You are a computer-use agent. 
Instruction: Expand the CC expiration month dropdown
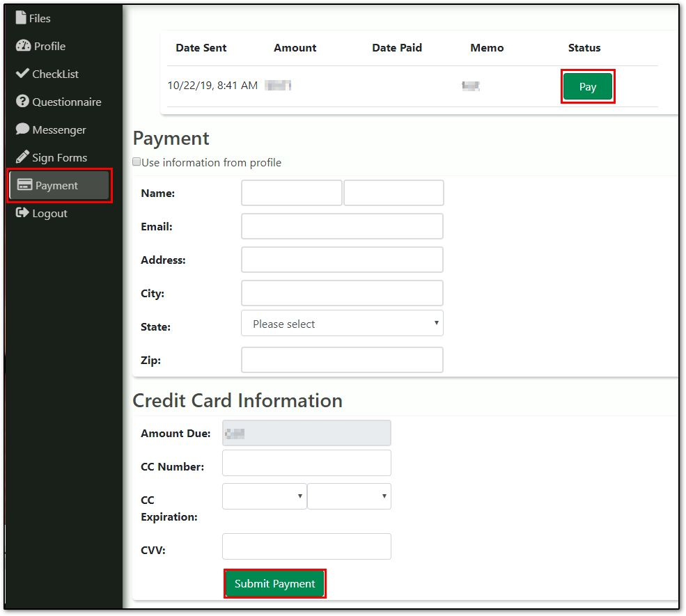coord(264,496)
